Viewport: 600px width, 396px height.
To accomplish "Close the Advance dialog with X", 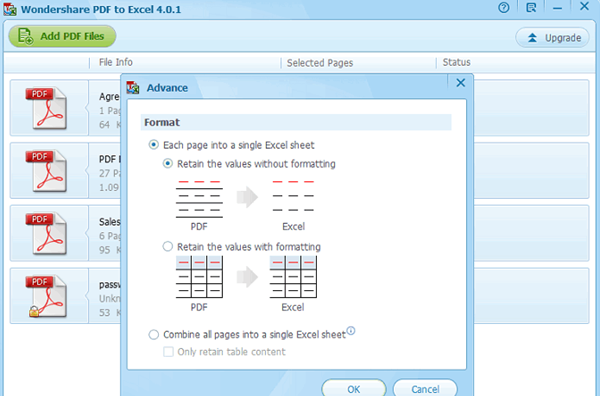I will tap(461, 83).
